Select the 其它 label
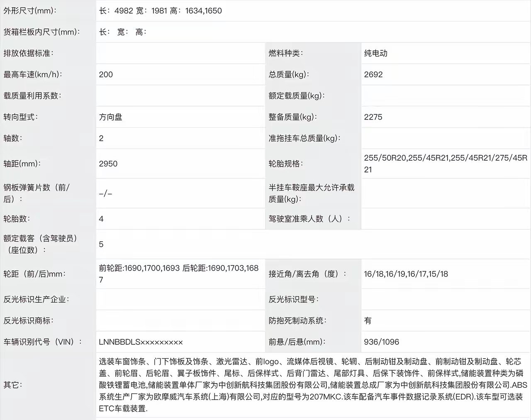 13,385
